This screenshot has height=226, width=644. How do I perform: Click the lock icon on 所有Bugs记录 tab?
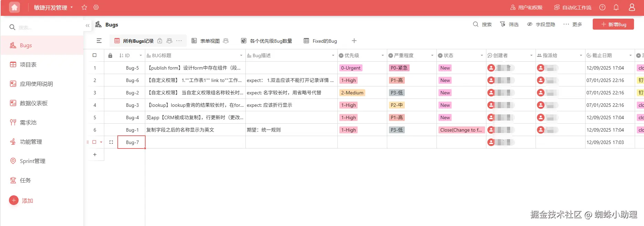coord(160,41)
